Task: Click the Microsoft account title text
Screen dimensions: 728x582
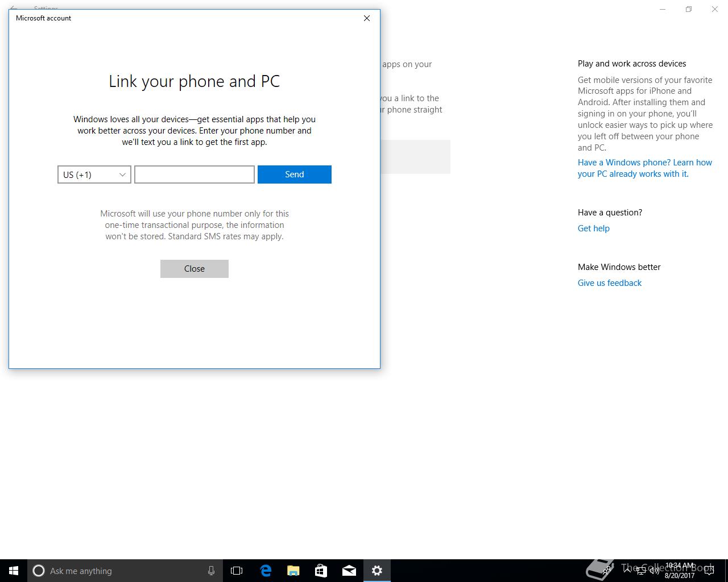Action: 43,18
